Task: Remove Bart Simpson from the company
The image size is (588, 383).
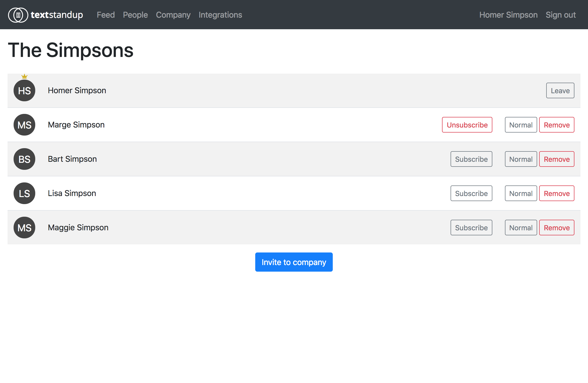Action: 557,159
